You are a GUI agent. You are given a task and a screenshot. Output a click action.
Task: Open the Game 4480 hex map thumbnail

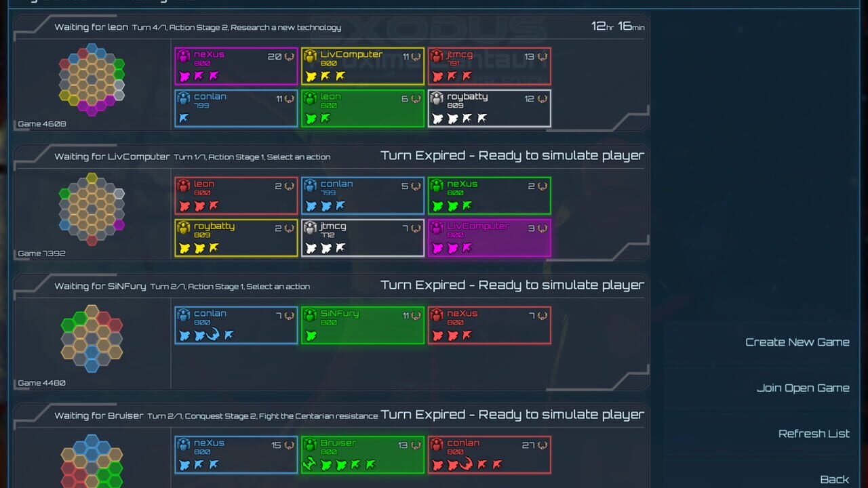coord(92,338)
